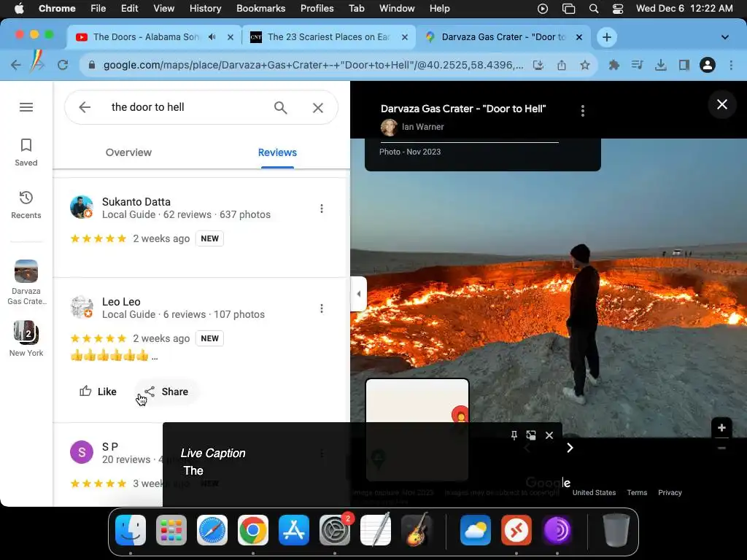Image resolution: width=747 pixels, height=560 pixels.
Task: Switch to the Reviews tab
Action: pyautogui.click(x=277, y=152)
